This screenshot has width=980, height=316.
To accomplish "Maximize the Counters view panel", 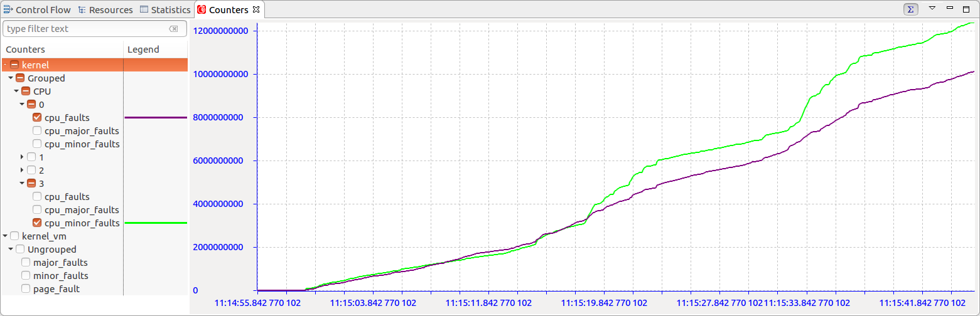I will [966, 8].
